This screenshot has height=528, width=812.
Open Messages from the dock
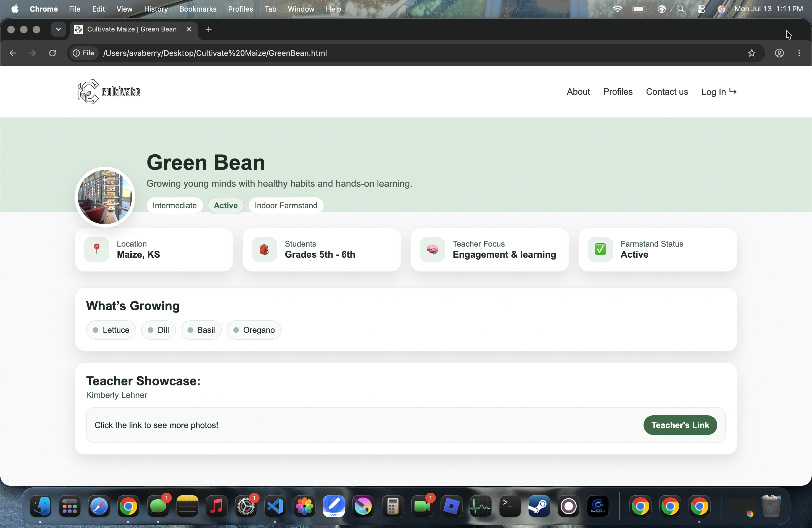pos(158,506)
